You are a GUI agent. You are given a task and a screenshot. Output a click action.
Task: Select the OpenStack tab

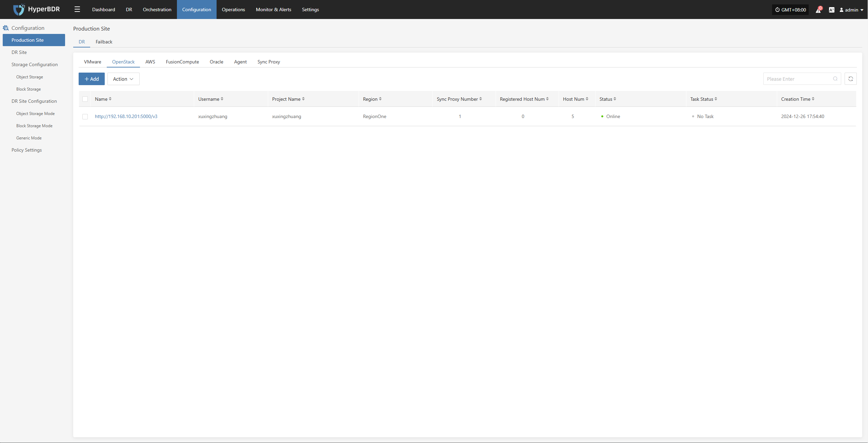123,62
